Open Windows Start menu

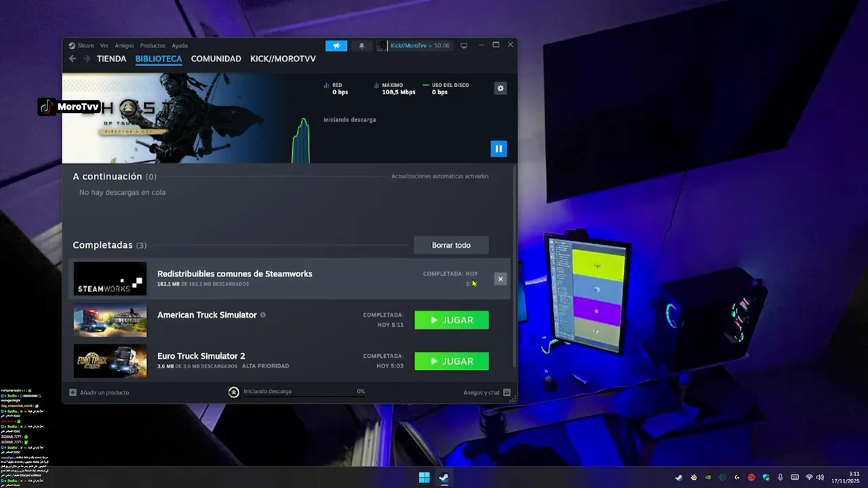[x=425, y=478]
